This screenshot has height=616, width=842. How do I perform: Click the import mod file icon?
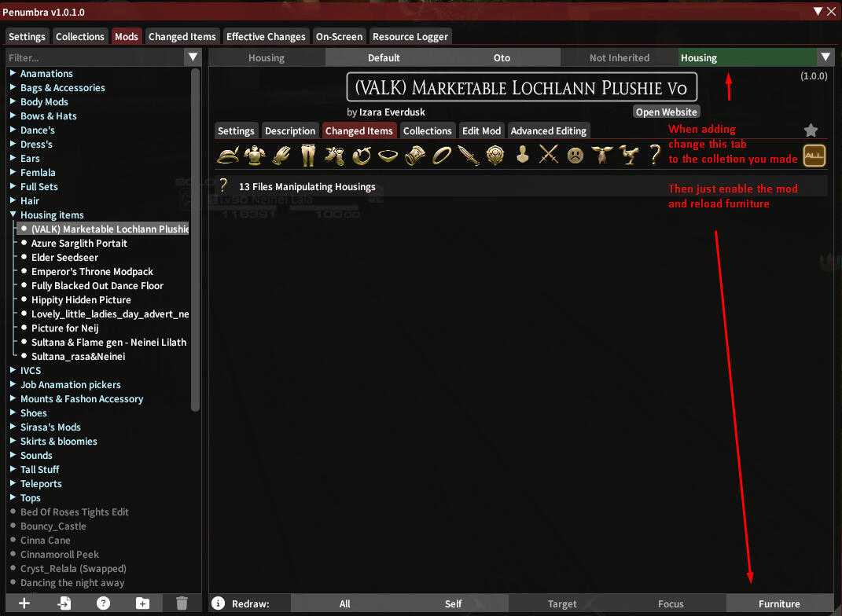[x=64, y=603]
